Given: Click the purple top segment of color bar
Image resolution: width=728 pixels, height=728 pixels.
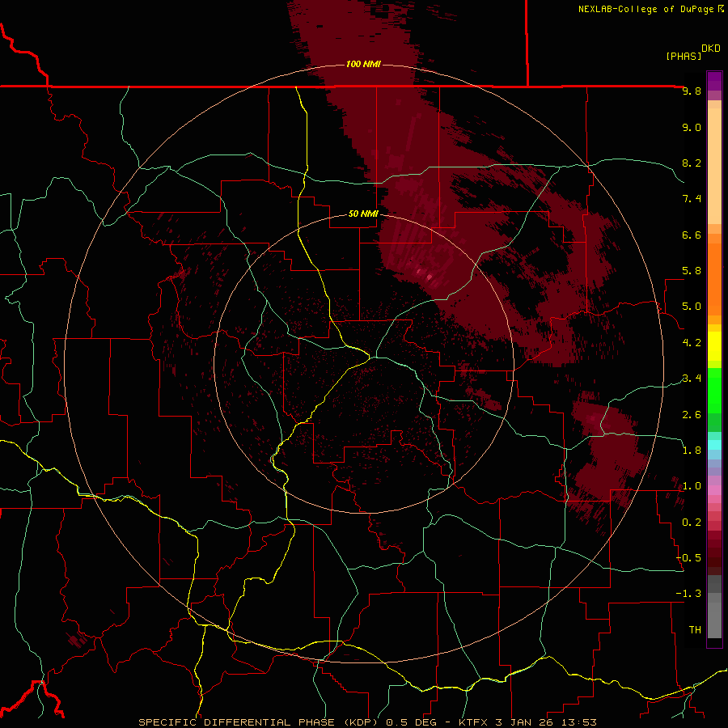Looking at the screenshot, I should coord(714,81).
